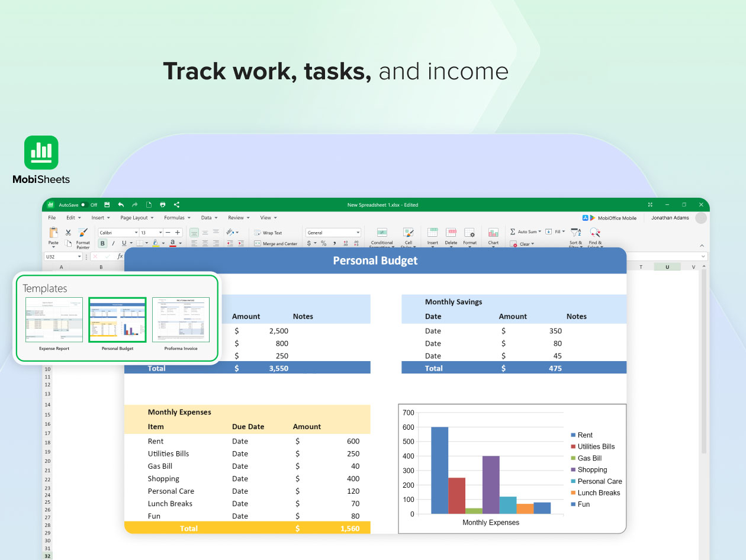Open Conditional Formatting icon

tap(382, 233)
